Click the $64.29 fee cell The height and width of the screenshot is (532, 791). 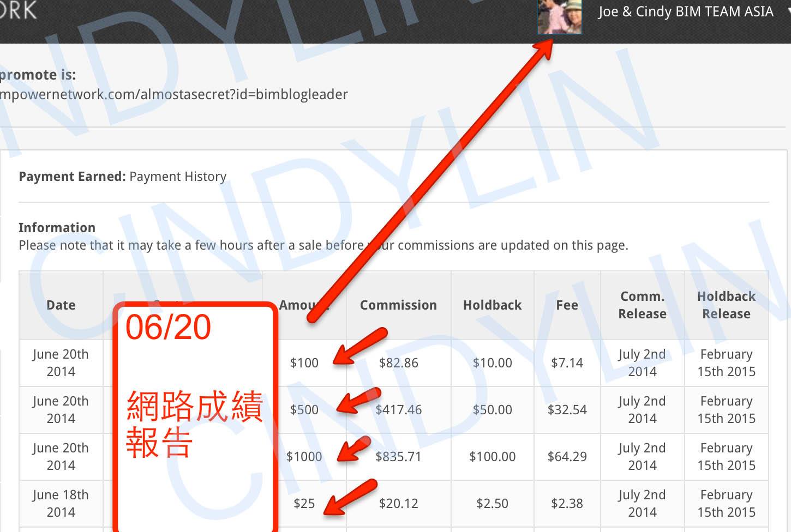567,457
